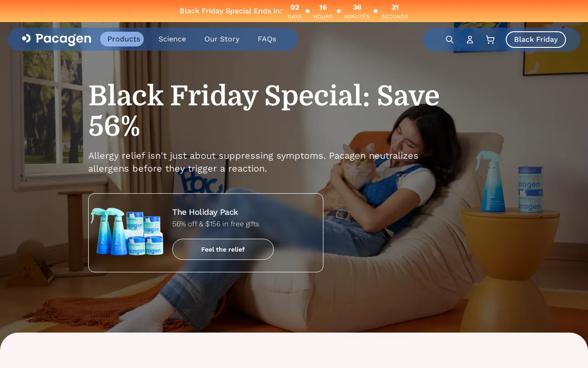Screen dimensions: 588x368
Task: Open the search magnifier icon
Action: tap(450, 40)
